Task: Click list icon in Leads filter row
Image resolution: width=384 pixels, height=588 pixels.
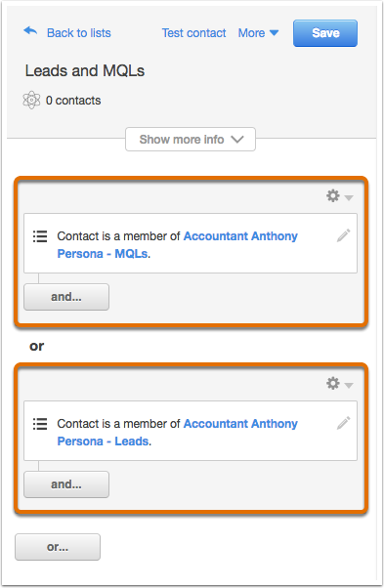Action: click(x=40, y=424)
